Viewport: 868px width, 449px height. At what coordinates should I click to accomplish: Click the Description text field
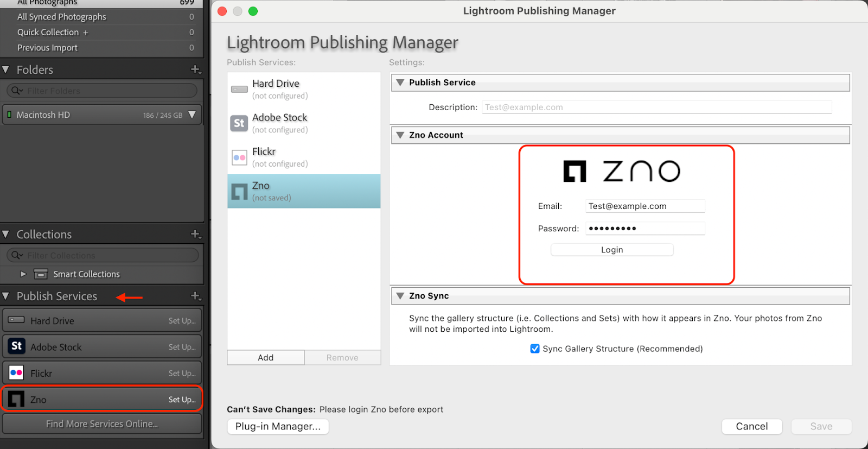pyautogui.click(x=656, y=107)
